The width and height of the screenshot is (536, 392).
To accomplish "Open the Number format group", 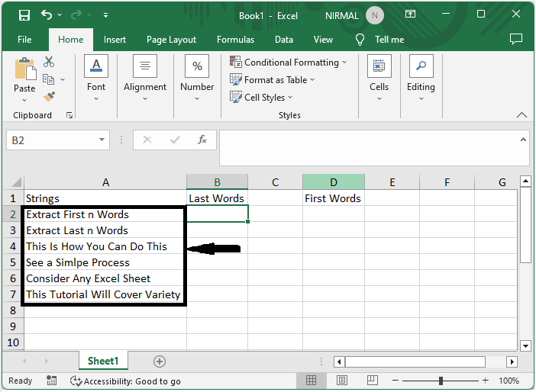I will [x=197, y=78].
